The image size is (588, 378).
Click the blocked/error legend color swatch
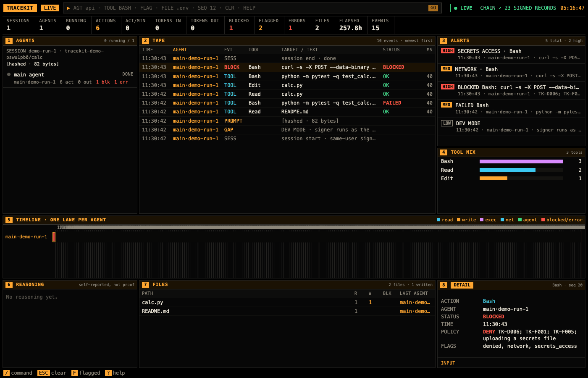[x=543, y=220]
